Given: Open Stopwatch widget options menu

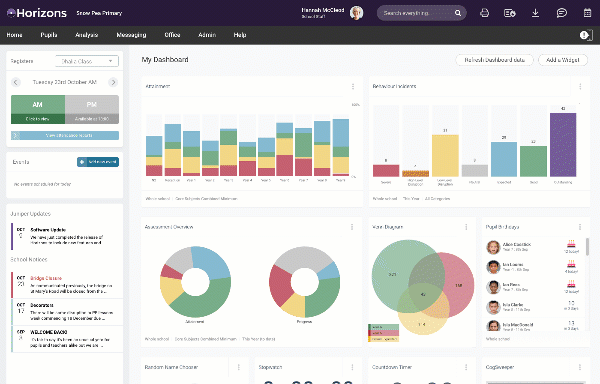Looking at the screenshot, I should click(352, 367).
